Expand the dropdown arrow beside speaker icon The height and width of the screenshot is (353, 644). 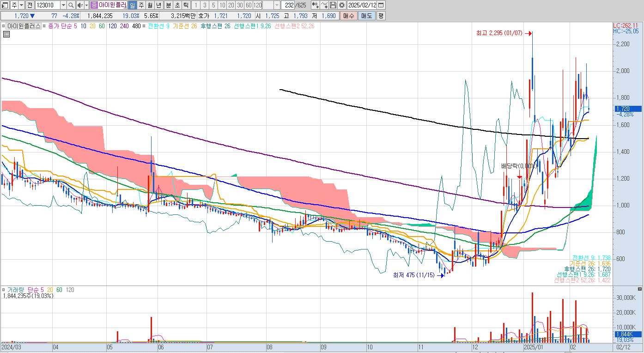(86, 5)
